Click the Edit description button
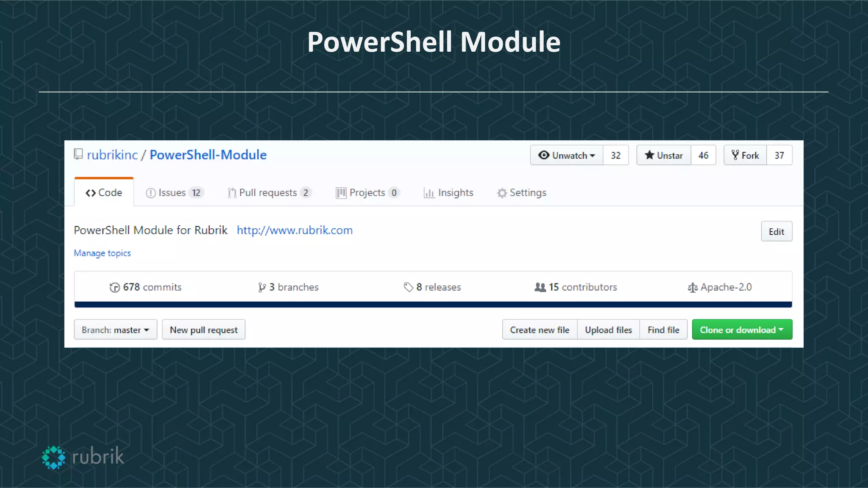Viewport: 868px width, 488px height. coord(776,231)
